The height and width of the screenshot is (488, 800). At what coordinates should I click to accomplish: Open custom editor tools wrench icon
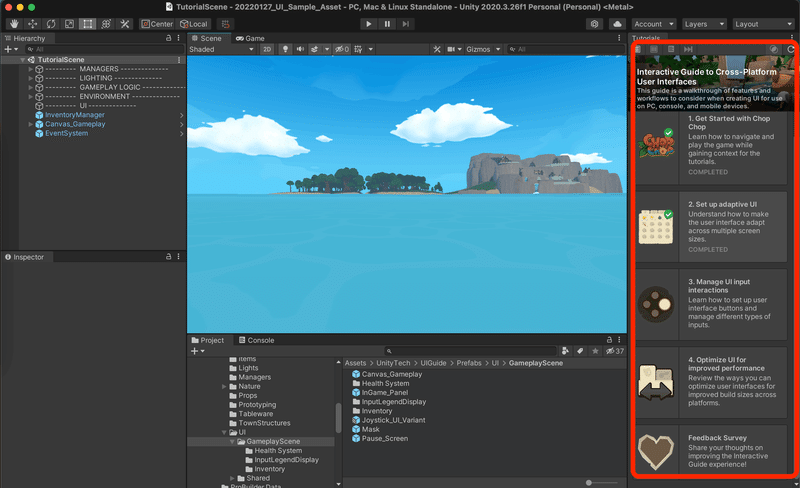pyautogui.click(x=124, y=24)
